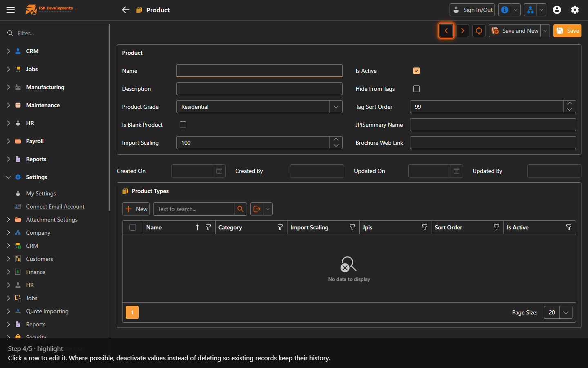Tick the Is Blank Product checkbox
The image size is (588, 368).
click(x=183, y=125)
